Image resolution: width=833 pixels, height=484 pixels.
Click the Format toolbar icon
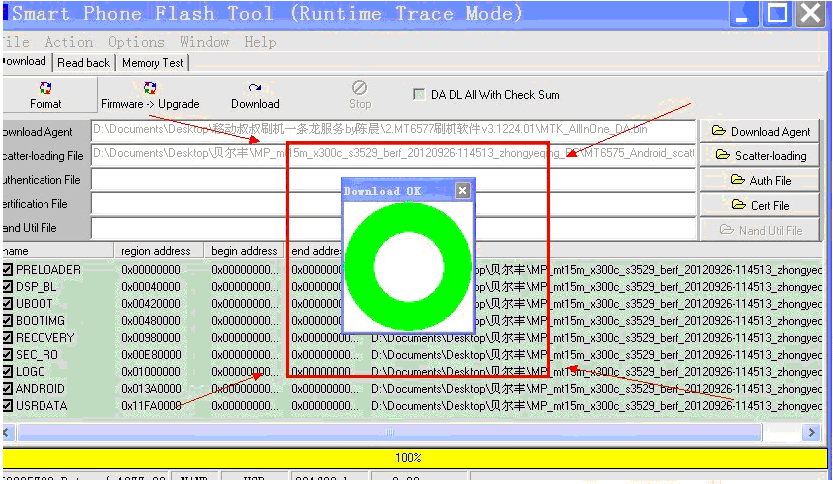[46, 88]
